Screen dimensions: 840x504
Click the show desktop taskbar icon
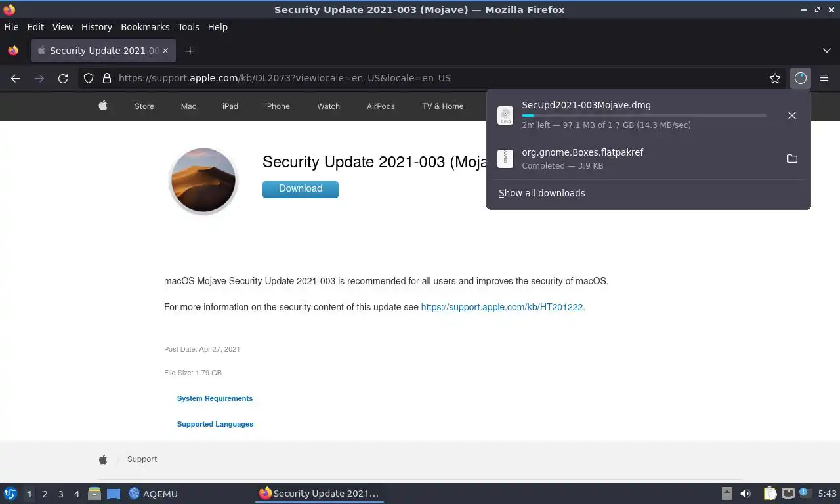(114, 493)
